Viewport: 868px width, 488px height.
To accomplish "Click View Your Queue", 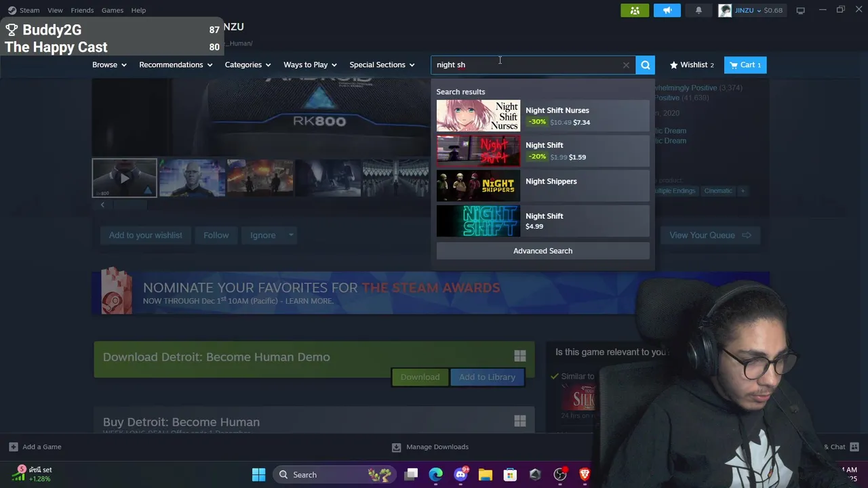I will pyautogui.click(x=710, y=235).
